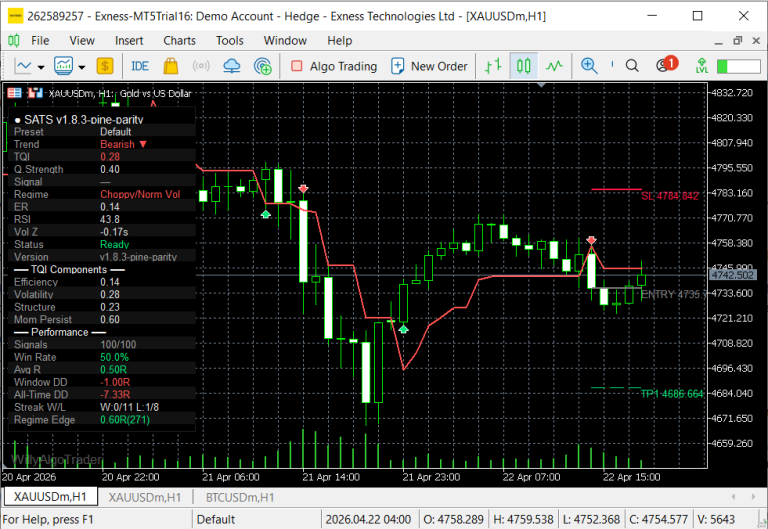
Task: Minimize the inner chart window
Action: (719, 42)
